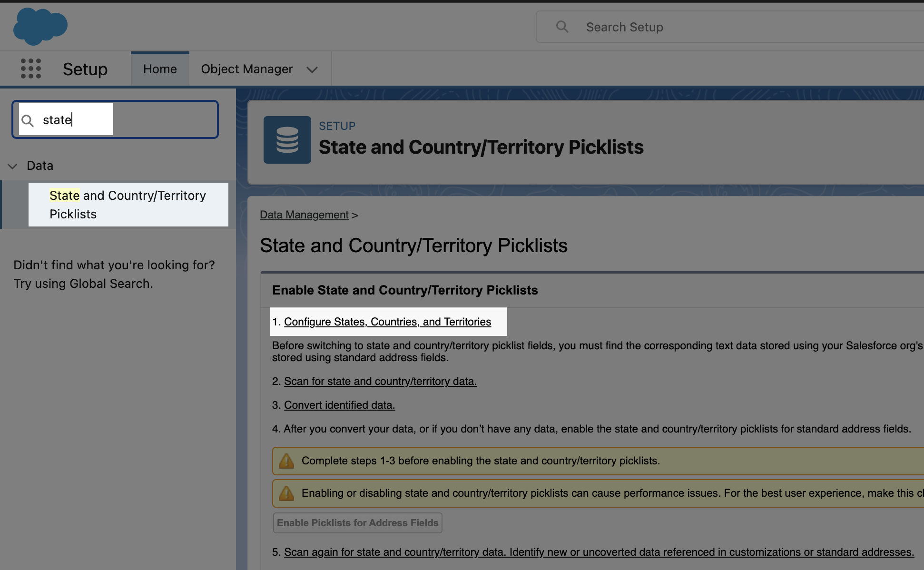This screenshot has width=924, height=570.
Task: Click warning icon beside Complete steps 1-3
Action: click(x=286, y=461)
